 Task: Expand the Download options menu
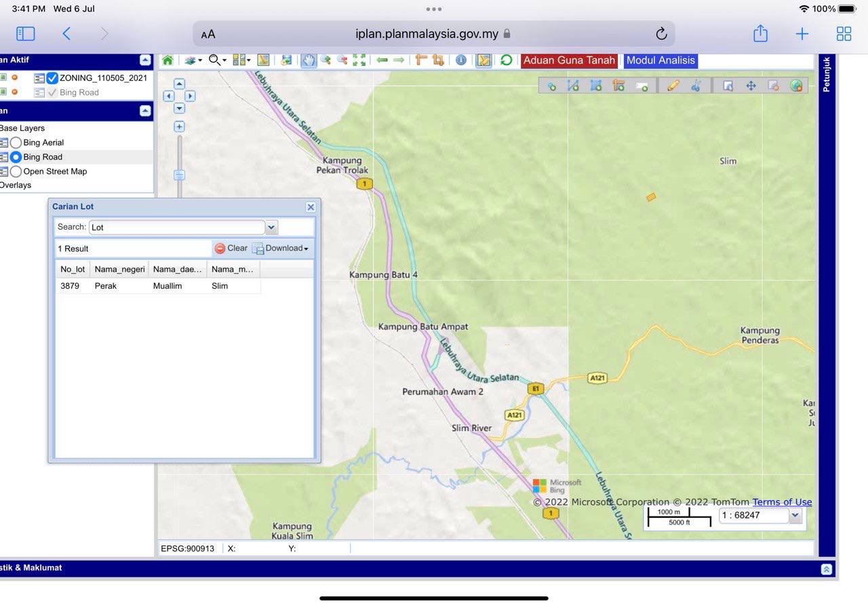pos(281,248)
